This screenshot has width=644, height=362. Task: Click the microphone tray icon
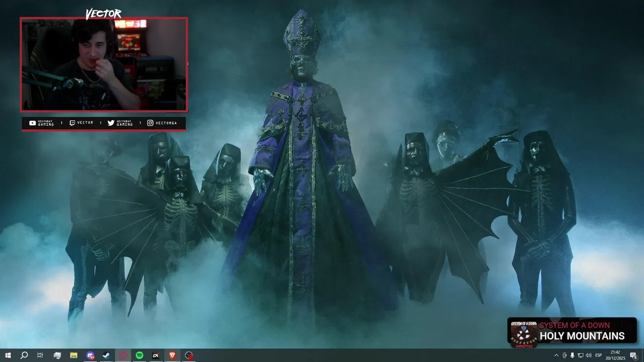click(573, 355)
